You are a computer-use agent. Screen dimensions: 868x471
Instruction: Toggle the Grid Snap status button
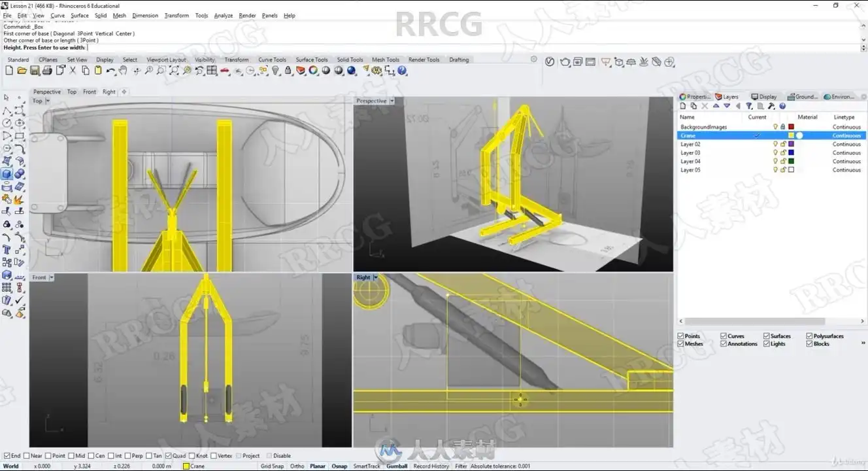click(x=273, y=466)
